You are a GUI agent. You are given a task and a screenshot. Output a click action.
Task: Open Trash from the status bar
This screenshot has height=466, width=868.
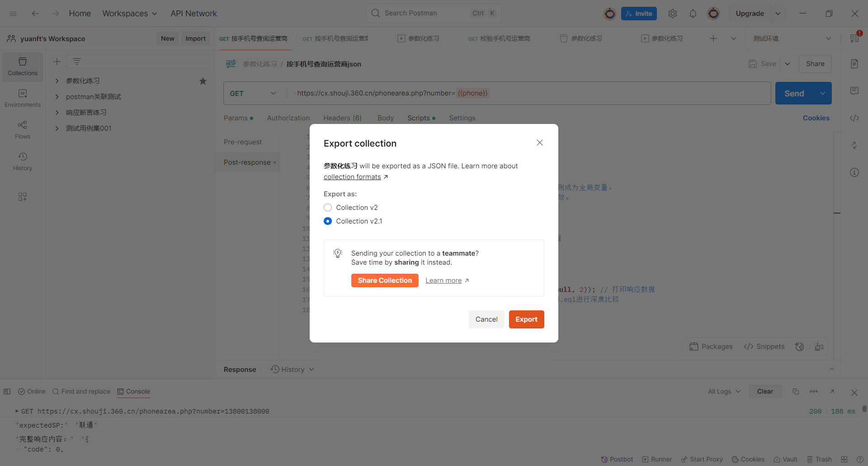819,459
